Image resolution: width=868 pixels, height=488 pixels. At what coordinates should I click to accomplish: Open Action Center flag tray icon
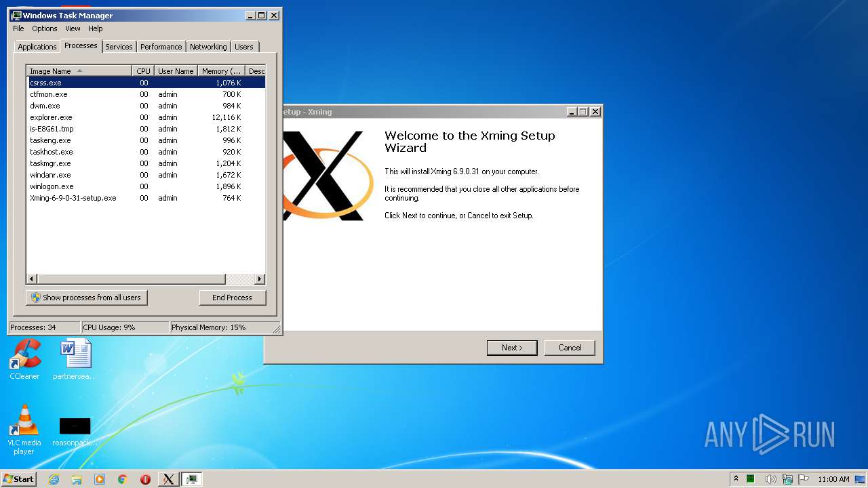pos(804,479)
